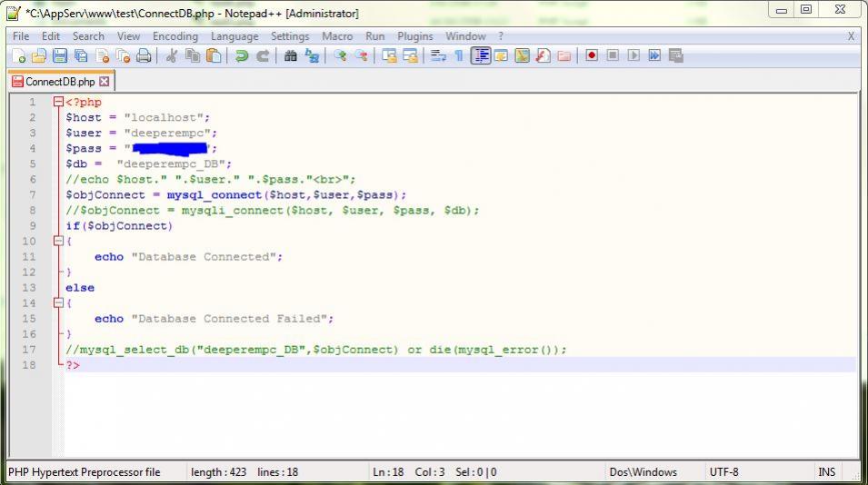Toggle the show all characters pilcrow icon
This screenshot has height=485, width=868.
tap(459, 55)
